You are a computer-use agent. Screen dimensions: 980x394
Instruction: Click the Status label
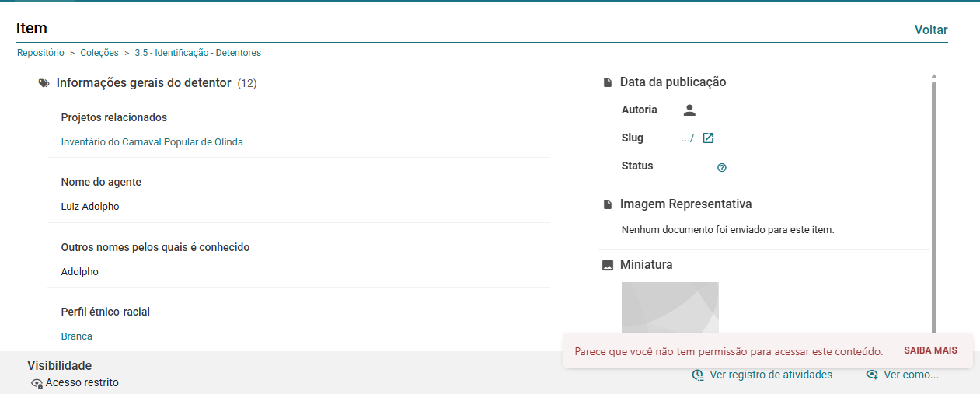637,166
